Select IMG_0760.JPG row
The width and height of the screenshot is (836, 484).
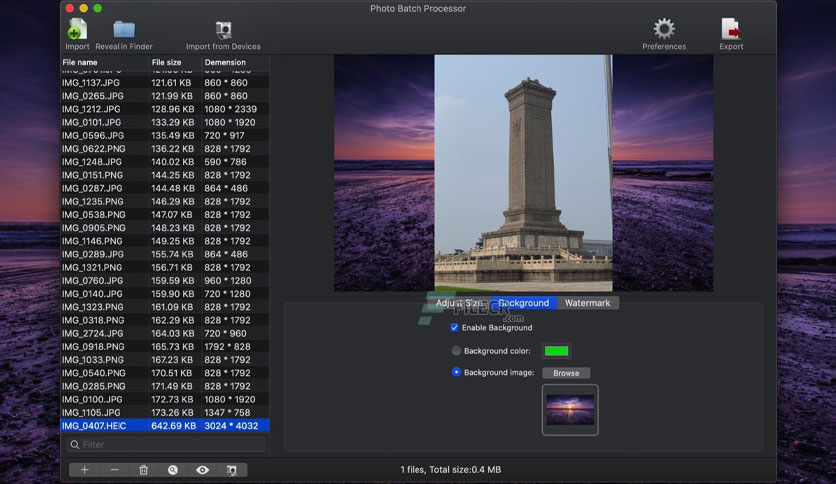(165, 280)
